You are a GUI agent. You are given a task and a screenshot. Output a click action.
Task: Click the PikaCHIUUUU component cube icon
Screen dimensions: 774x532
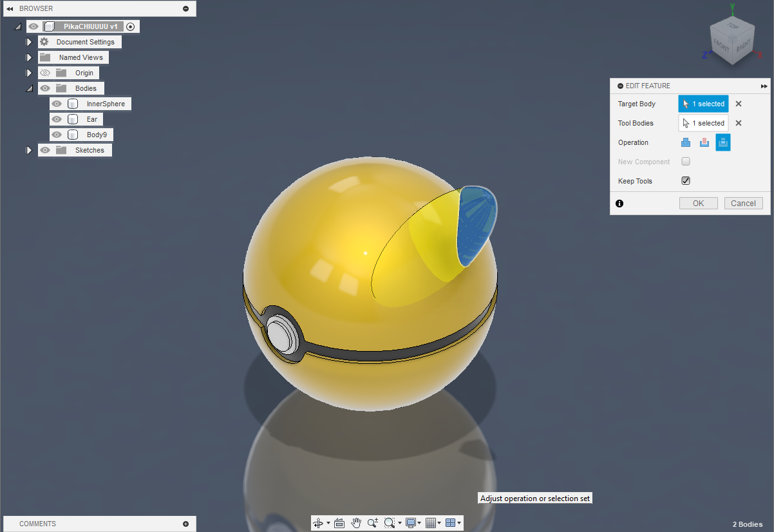[x=50, y=26]
